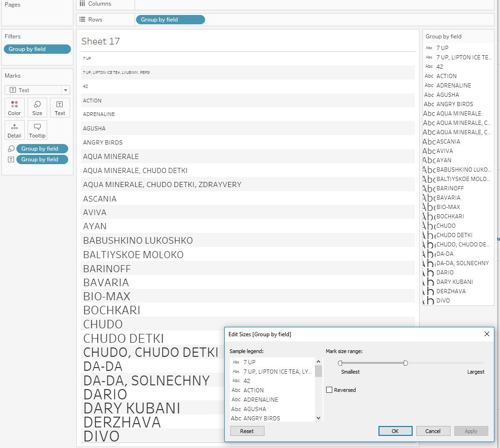Click ANGRY BIRDS in the Sample legend list
Image resolution: width=500 pixels, height=448 pixels.
click(x=262, y=419)
